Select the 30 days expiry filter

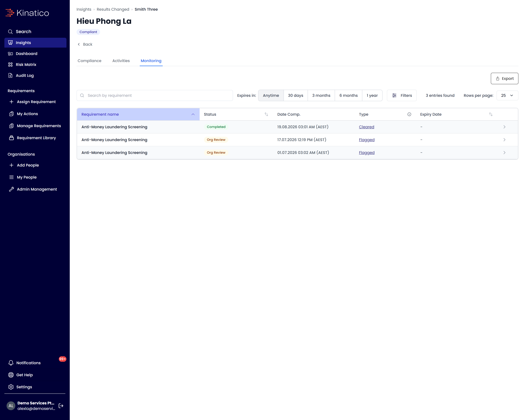[295, 95]
